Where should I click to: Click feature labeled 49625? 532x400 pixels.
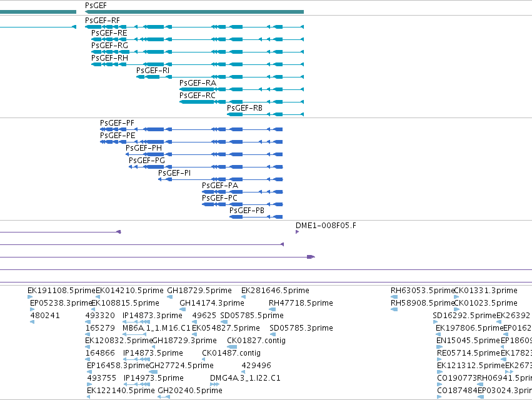point(204,316)
